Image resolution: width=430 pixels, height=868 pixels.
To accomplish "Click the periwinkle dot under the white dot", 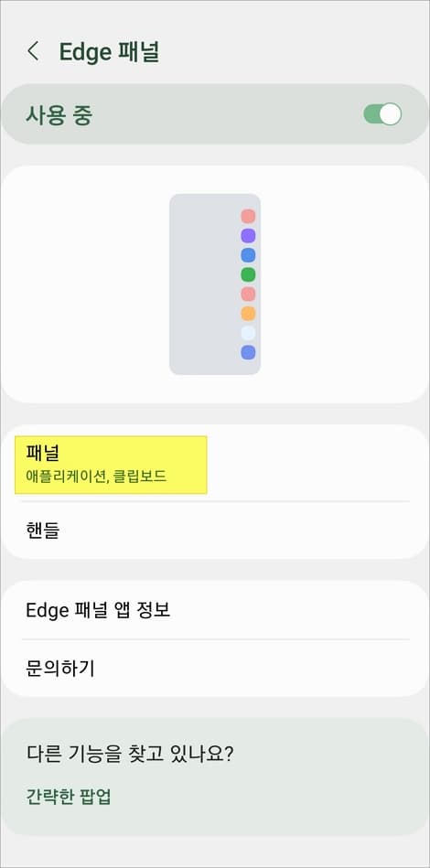I will tap(248, 352).
